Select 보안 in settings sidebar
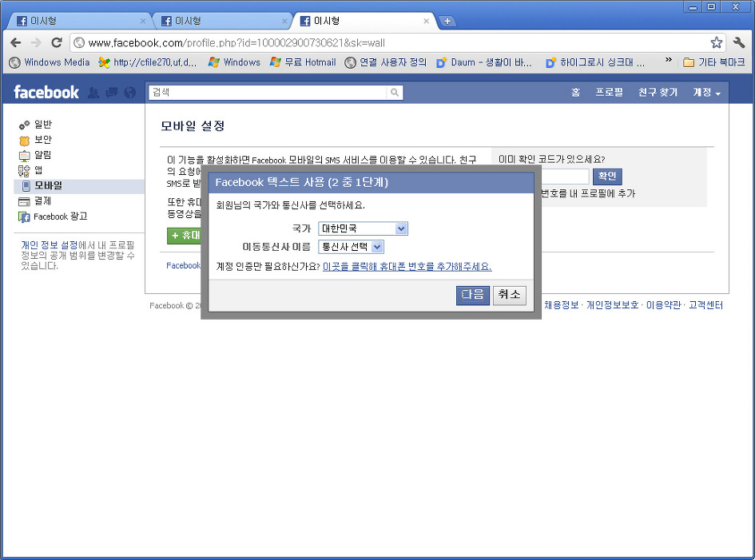This screenshot has width=755, height=560. 43,140
